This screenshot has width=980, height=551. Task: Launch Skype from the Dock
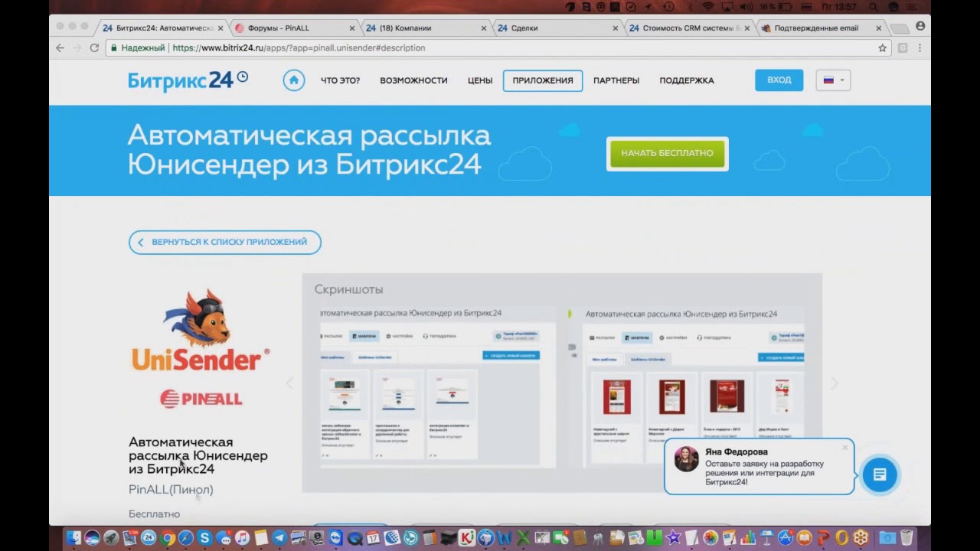click(x=204, y=538)
